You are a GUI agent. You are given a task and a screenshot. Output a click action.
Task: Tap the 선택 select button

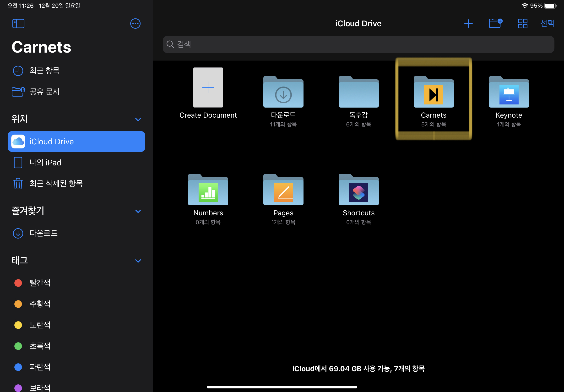click(x=547, y=23)
